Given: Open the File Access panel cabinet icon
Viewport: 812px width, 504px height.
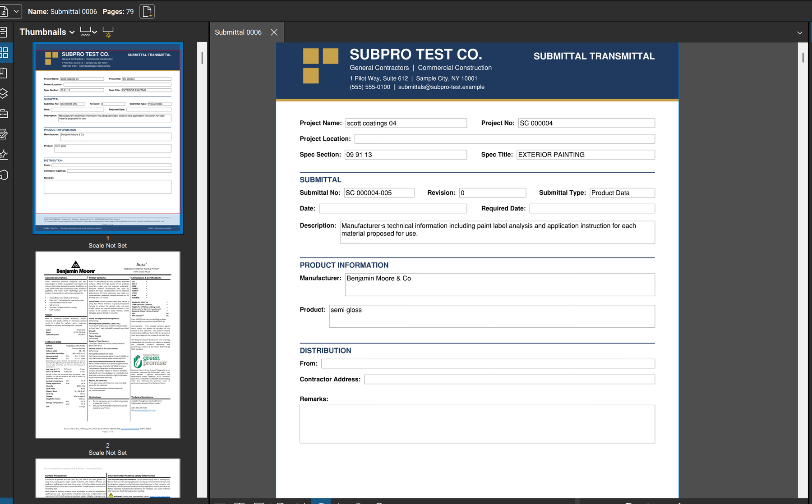Looking at the screenshot, I should (x=4, y=32).
